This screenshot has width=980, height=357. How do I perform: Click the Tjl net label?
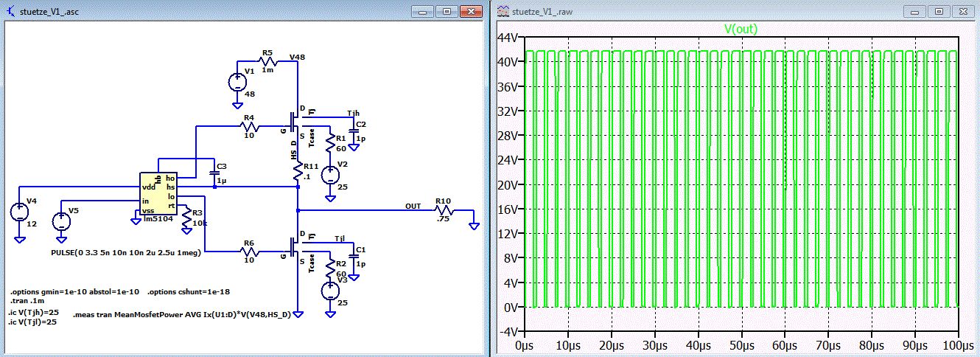pyautogui.click(x=340, y=239)
